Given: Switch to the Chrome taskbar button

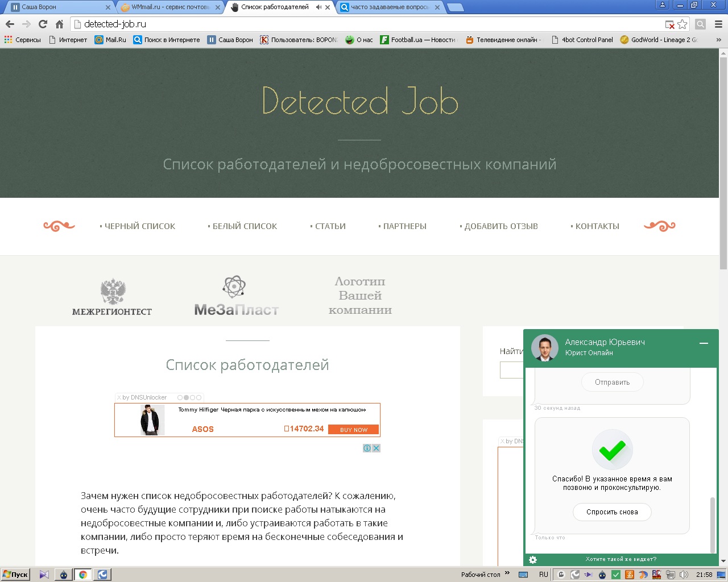Looking at the screenshot, I should (83, 575).
